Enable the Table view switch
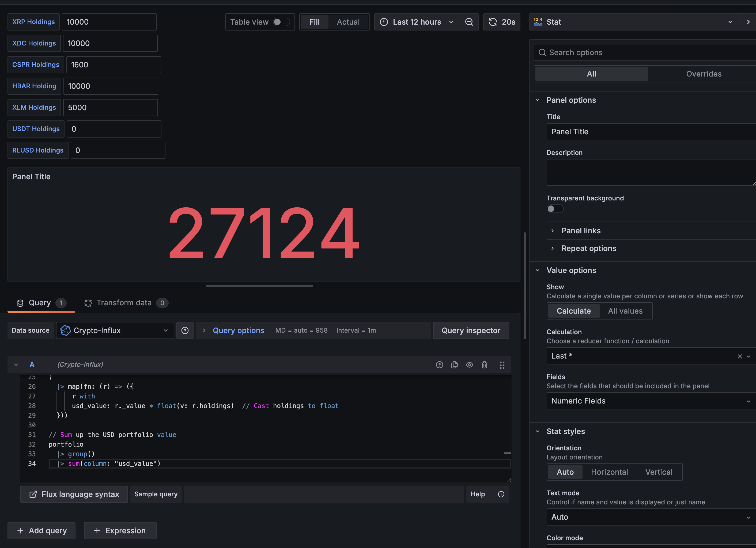 (281, 22)
